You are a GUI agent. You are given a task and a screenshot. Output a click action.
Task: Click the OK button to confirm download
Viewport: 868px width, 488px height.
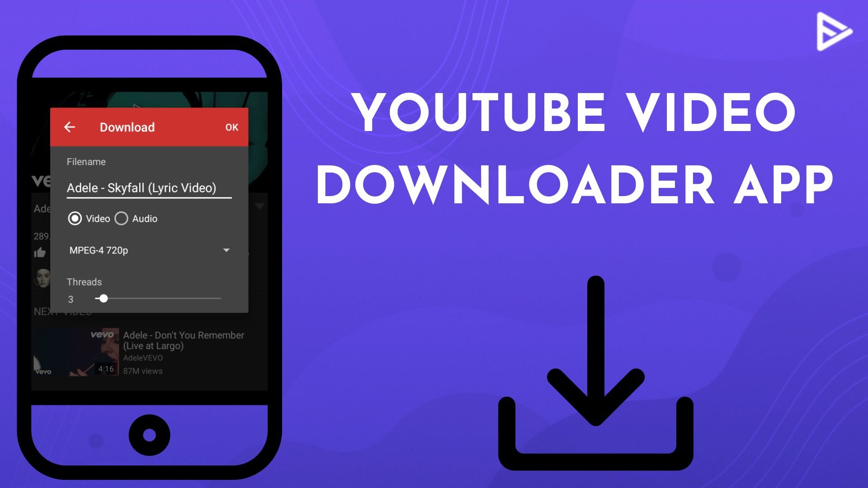point(231,126)
